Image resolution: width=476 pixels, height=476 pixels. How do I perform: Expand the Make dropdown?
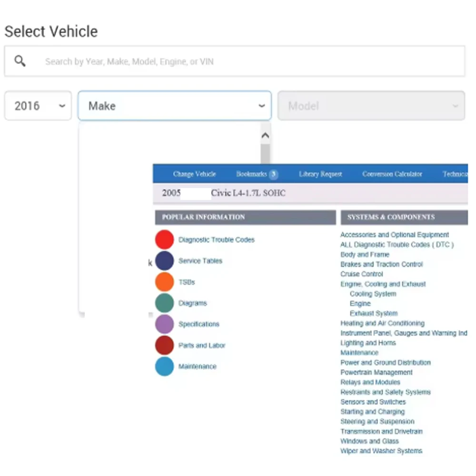[174, 106]
